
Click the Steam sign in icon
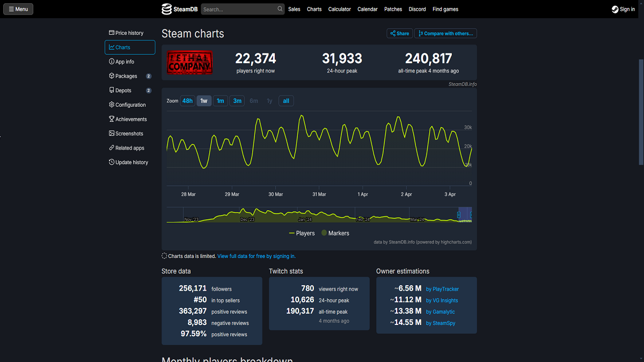click(615, 9)
